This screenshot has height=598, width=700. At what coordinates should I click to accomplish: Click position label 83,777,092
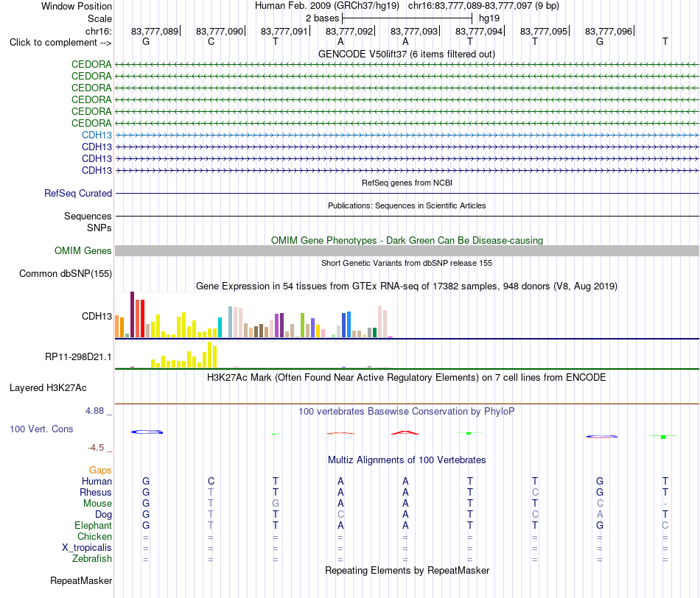pos(349,31)
